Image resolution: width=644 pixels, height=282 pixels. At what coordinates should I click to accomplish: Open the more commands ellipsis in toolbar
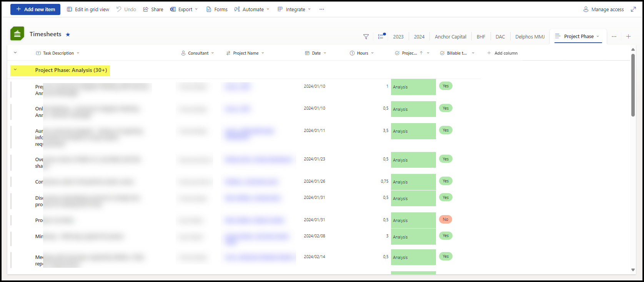(321, 9)
